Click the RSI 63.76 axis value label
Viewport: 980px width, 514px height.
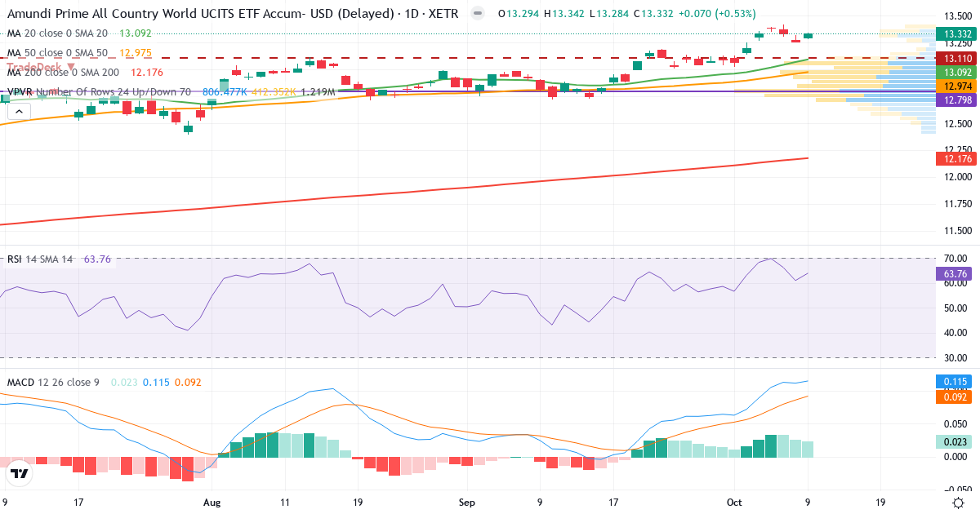[952, 274]
